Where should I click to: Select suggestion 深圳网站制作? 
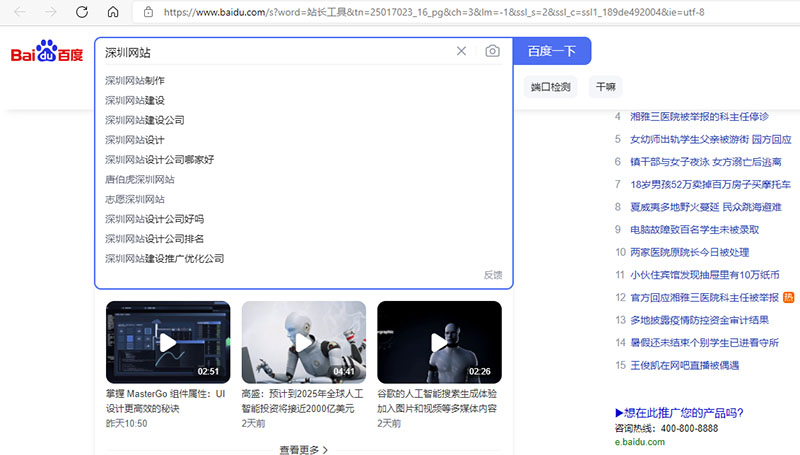pos(135,80)
